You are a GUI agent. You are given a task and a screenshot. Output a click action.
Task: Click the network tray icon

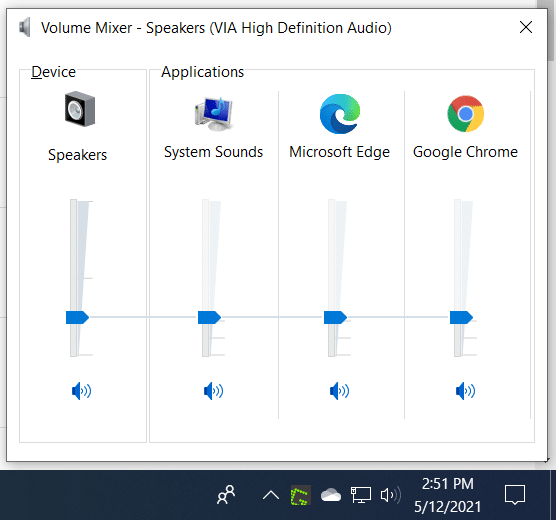click(361, 494)
